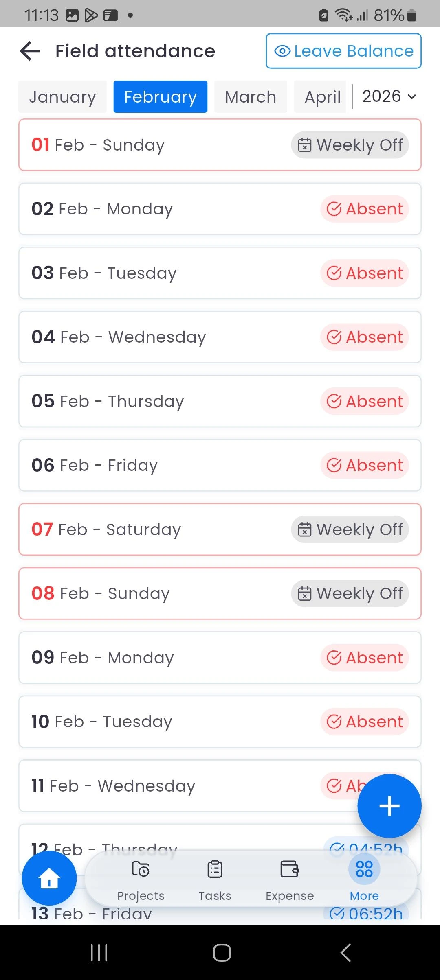440x980 pixels.
Task: Open the Tasks clipboard icon
Action: coord(215,870)
